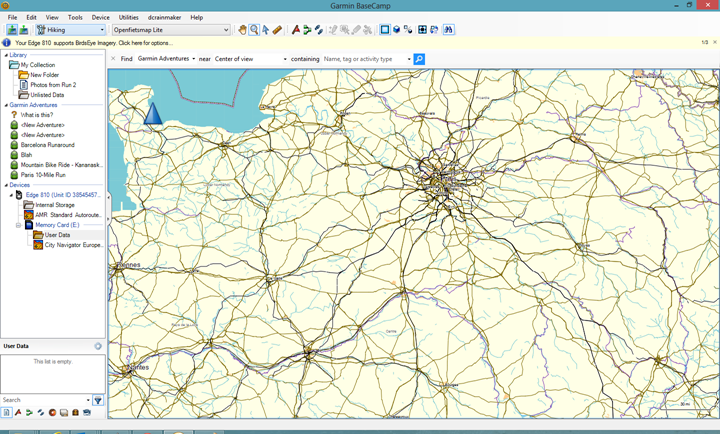Image resolution: width=720 pixels, height=434 pixels.
Task: Click the icon left of the binoculars
Action: [434, 30]
